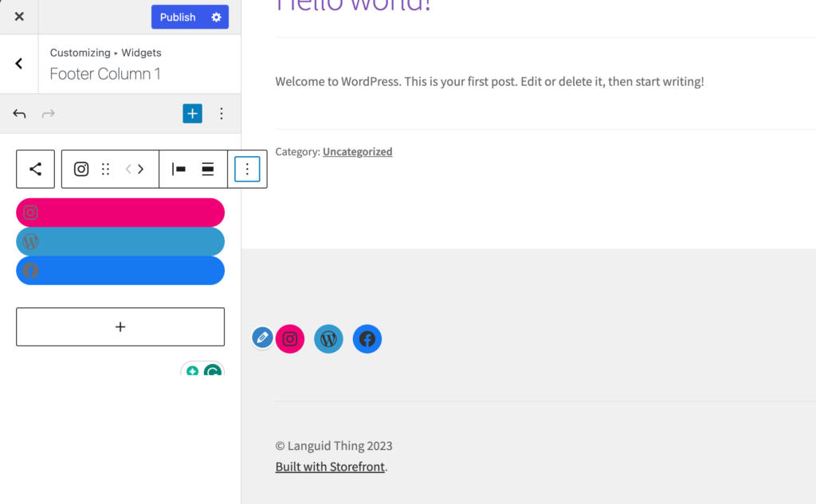Open publish settings gear
The height and width of the screenshot is (504, 816).
click(217, 18)
